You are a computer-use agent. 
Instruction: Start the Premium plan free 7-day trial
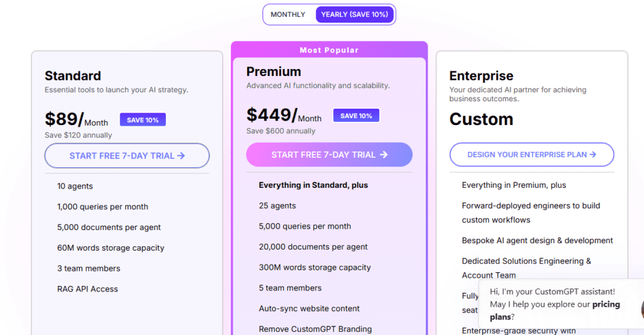[x=329, y=155]
